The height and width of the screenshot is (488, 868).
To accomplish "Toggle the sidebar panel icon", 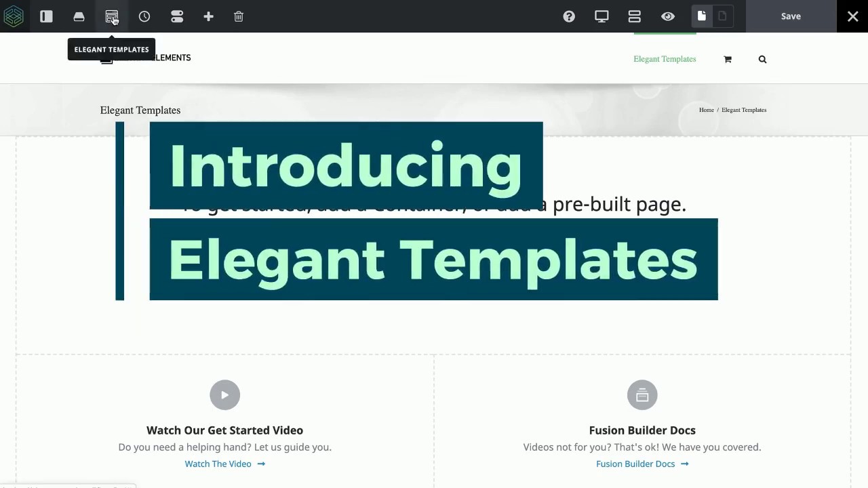I will pyautogui.click(x=46, y=16).
